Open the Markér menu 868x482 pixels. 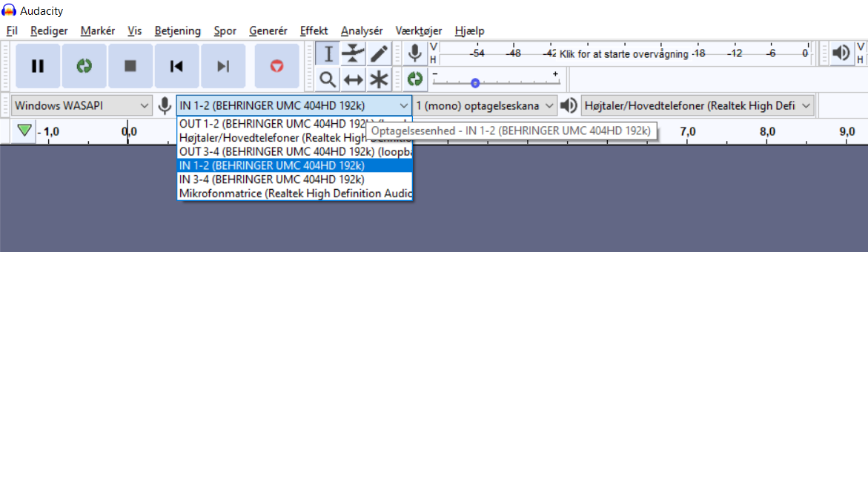coord(97,31)
